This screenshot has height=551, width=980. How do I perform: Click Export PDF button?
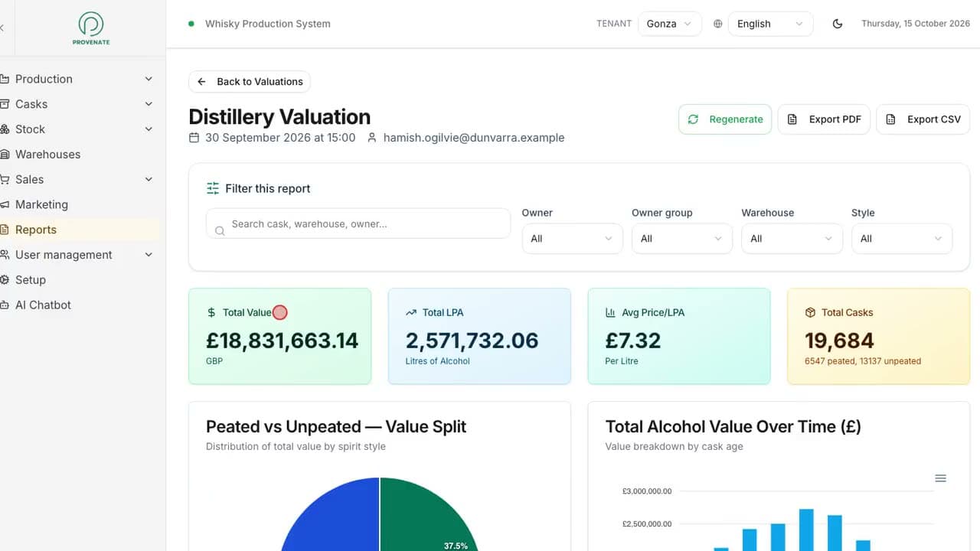tap(824, 119)
